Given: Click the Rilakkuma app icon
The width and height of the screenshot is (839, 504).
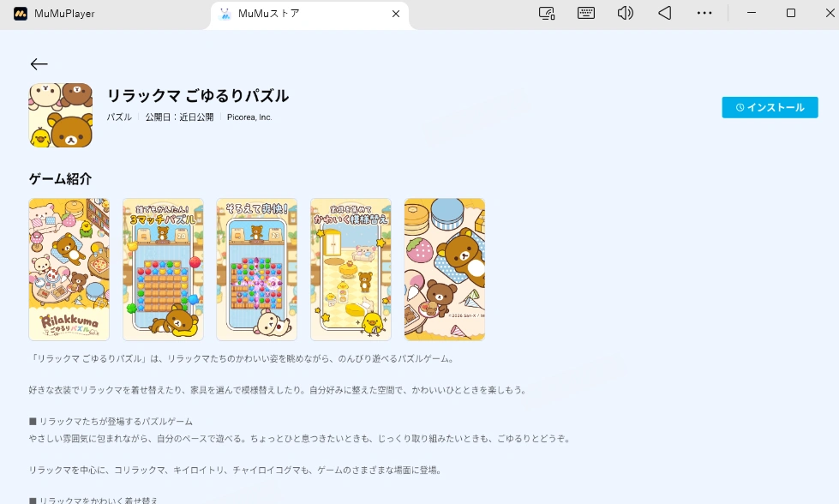Looking at the screenshot, I should [x=61, y=115].
